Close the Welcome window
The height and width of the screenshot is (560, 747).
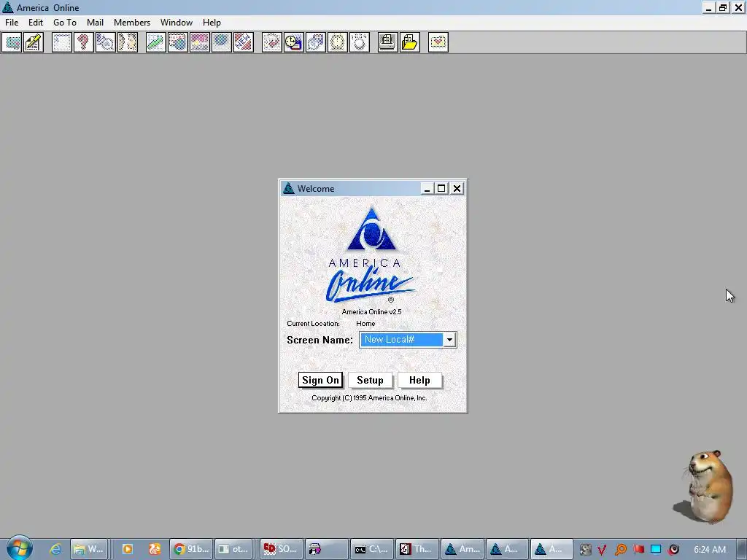click(457, 189)
